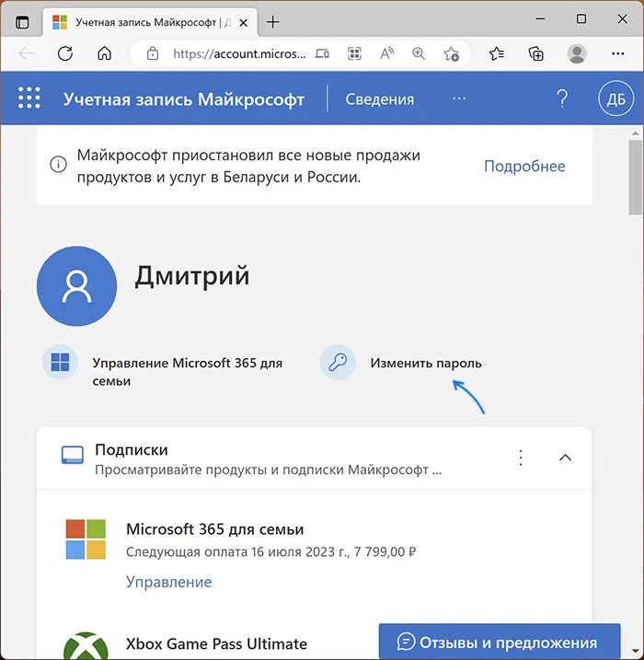
Task: Click the blue profile picture avatar
Action: tap(76, 286)
